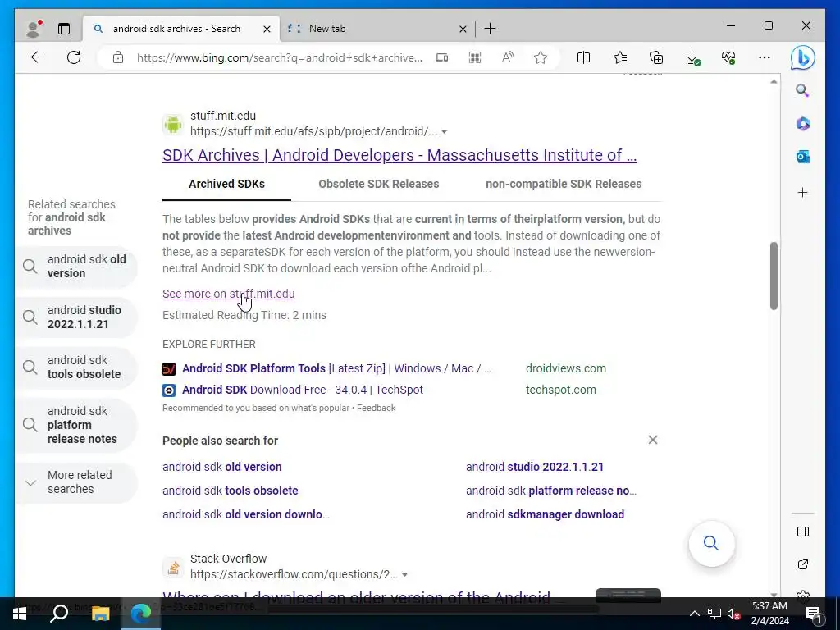Open link in new window sidebar icon

[x=802, y=564]
